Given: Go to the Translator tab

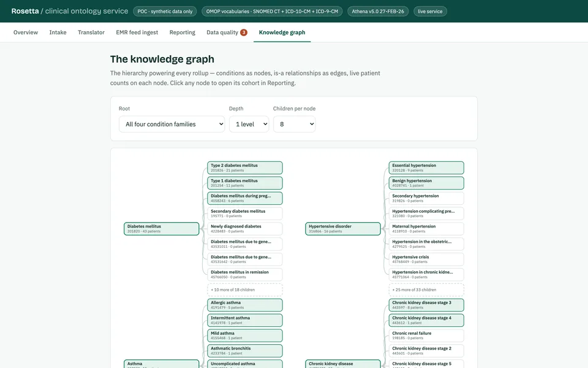Looking at the screenshot, I should (x=91, y=33).
